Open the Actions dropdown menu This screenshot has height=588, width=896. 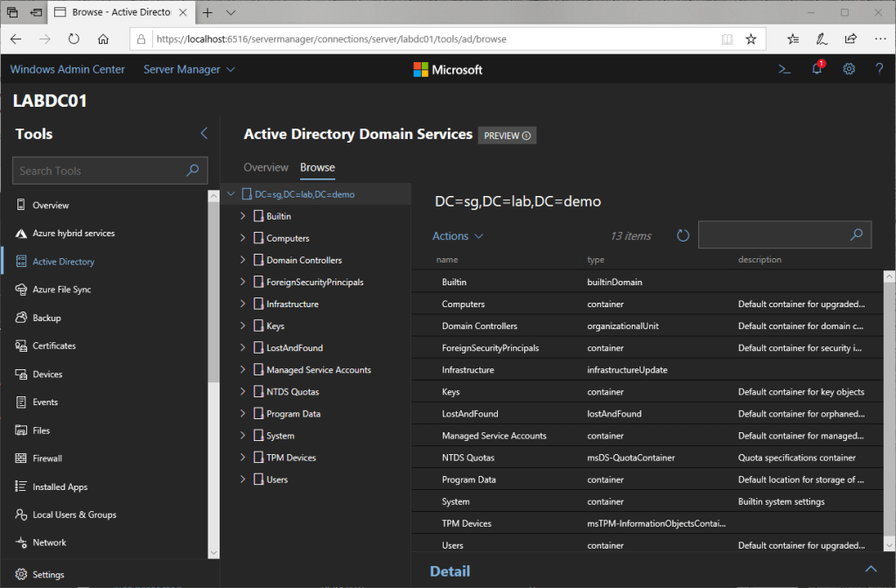coord(458,236)
